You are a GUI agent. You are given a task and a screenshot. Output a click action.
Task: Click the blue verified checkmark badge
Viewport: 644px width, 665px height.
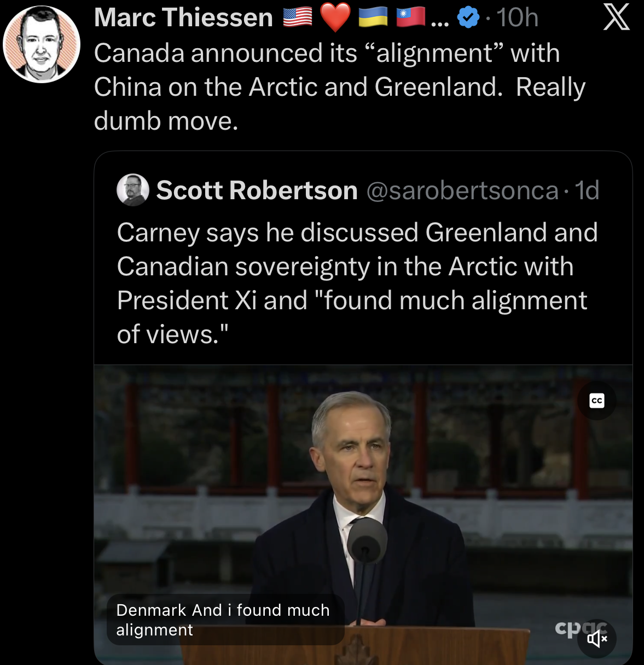[468, 18]
